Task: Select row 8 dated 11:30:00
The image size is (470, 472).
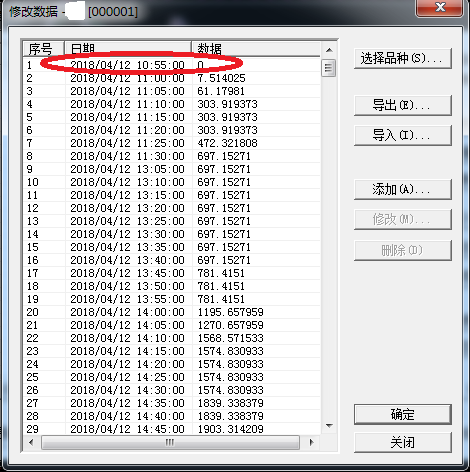Action: point(172,156)
